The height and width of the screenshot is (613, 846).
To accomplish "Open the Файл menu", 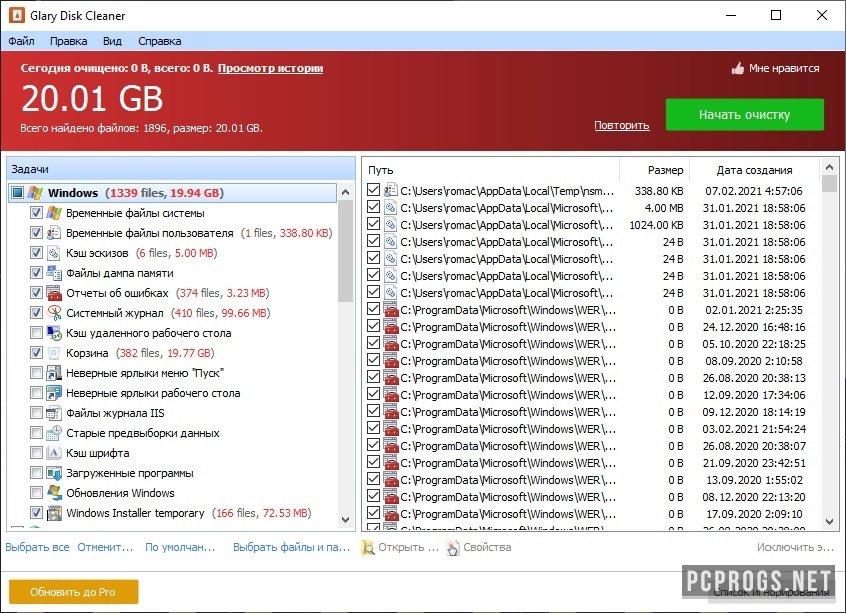I will [x=22, y=41].
